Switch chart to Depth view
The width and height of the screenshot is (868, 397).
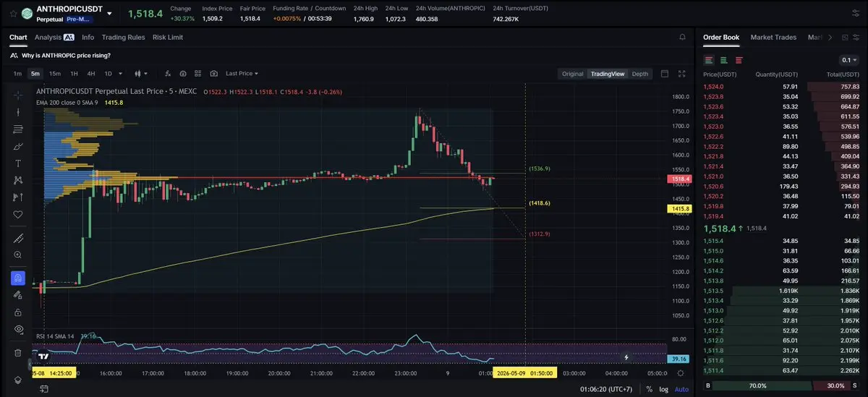[x=640, y=74]
